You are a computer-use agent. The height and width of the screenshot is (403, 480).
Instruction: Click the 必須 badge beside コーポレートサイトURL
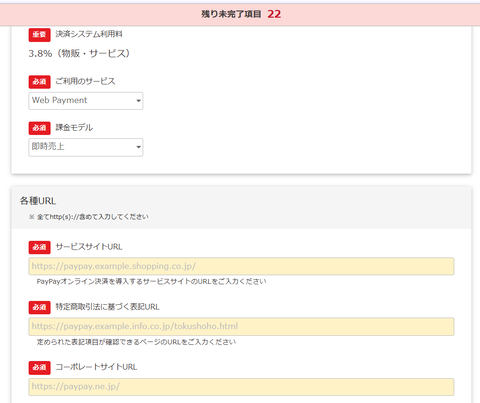point(39,367)
